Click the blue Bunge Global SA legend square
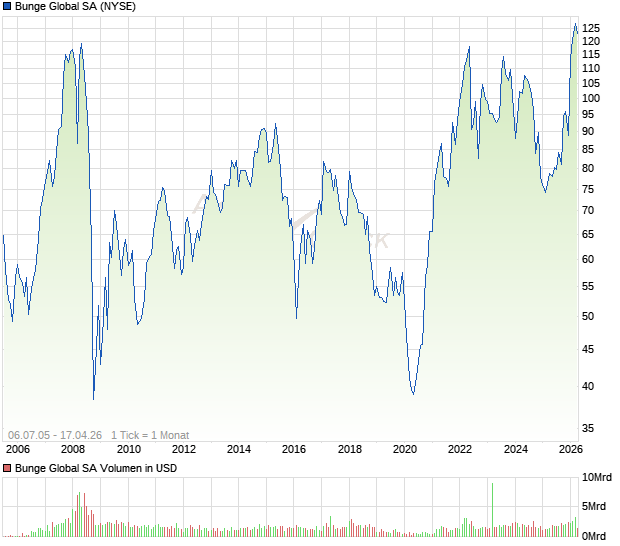 7,6
